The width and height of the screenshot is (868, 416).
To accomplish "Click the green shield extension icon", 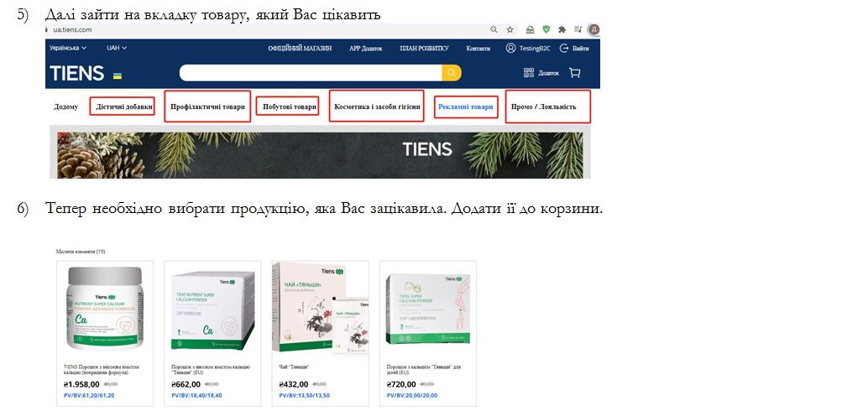I will (546, 30).
